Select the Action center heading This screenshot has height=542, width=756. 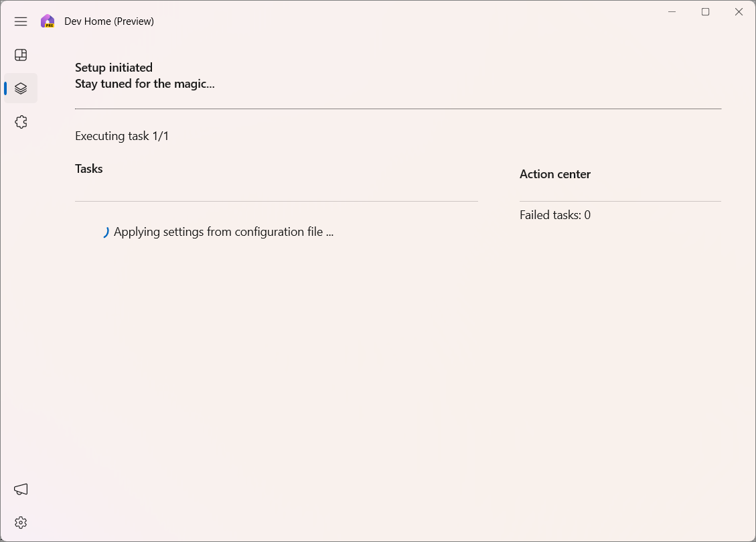pyautogui.click(x=554, y=174)
